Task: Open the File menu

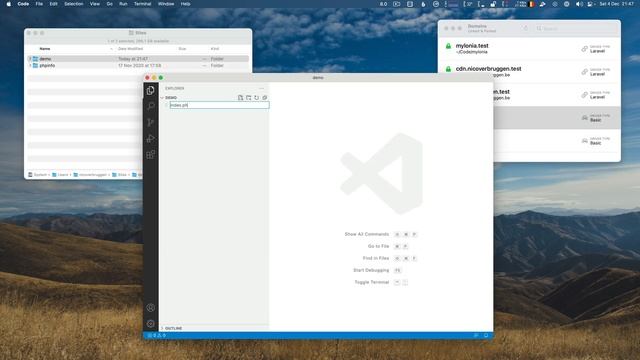Action: 39,4
